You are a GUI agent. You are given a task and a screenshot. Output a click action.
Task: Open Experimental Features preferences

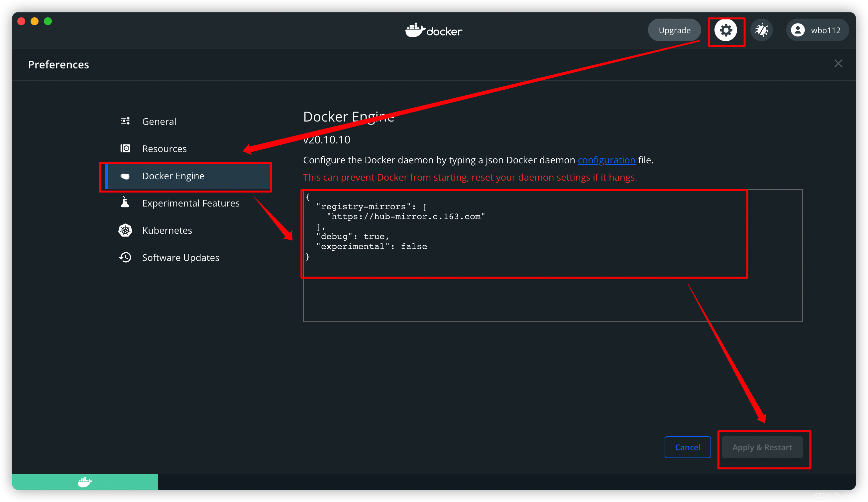point(188,203)
